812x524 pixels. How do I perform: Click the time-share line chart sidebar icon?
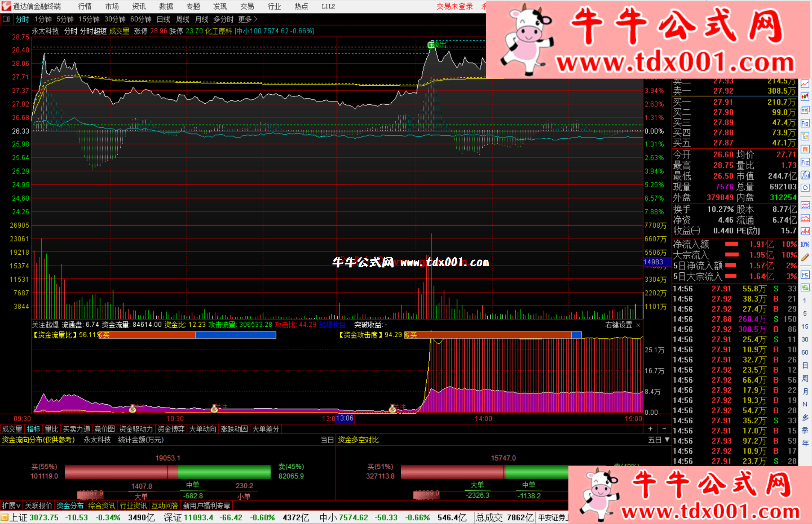pyautogui.click(x=805, y=84)
